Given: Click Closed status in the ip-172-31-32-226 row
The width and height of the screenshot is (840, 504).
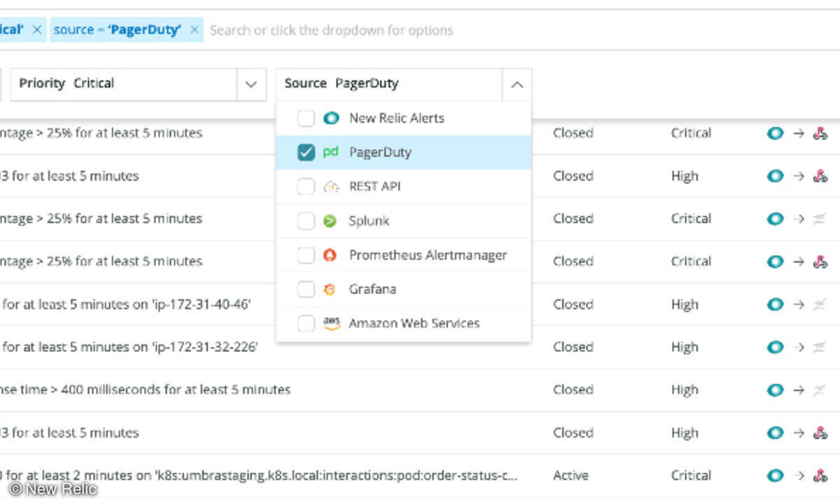Looking at the screenshot, I should tap(573, 347).
